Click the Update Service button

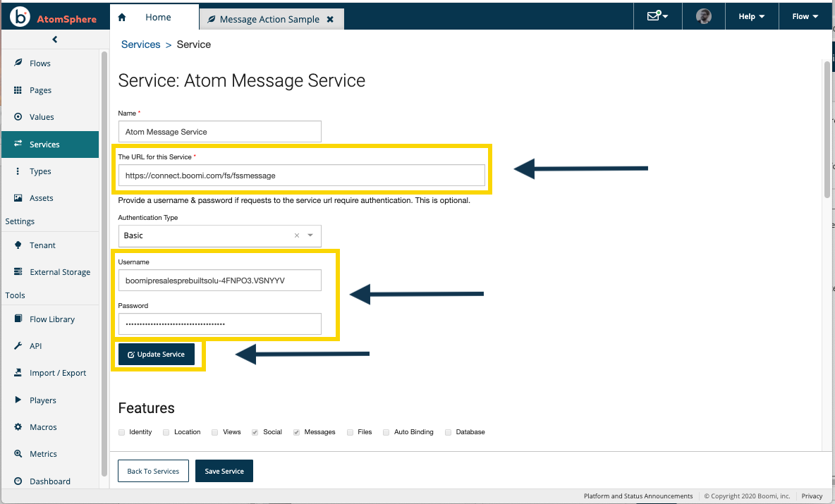point(157,355)
